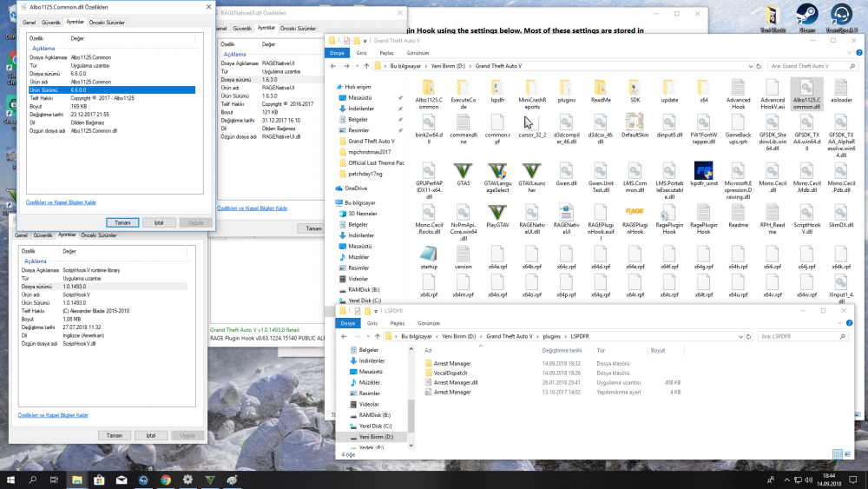The image size is (868, 489).
Task: Select the startup file icon
Action: tap(429, 257)
